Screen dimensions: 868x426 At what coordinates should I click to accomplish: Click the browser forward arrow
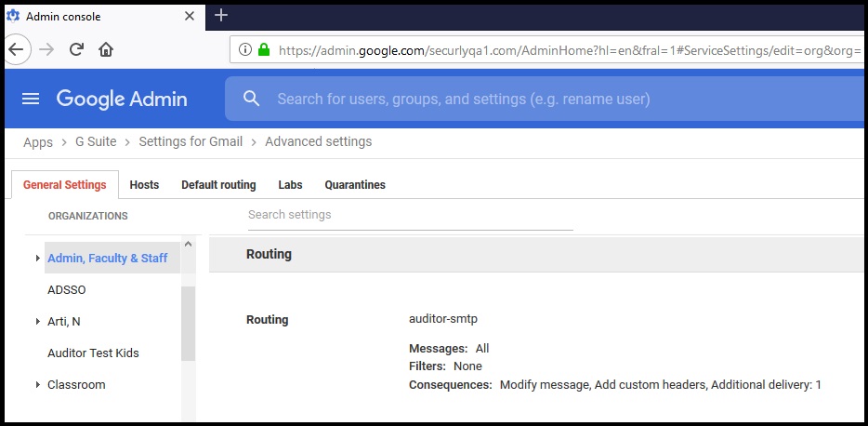click(46, 49)
